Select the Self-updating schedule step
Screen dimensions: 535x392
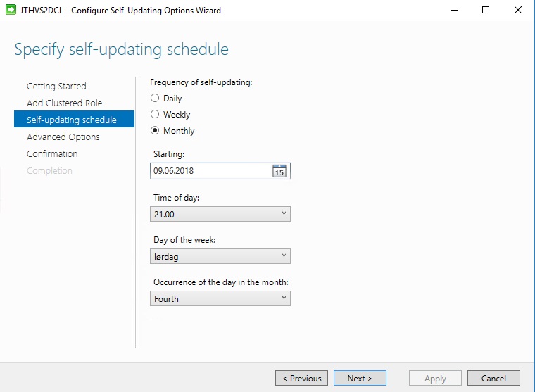pyautogui.click(x=74, y=119)
